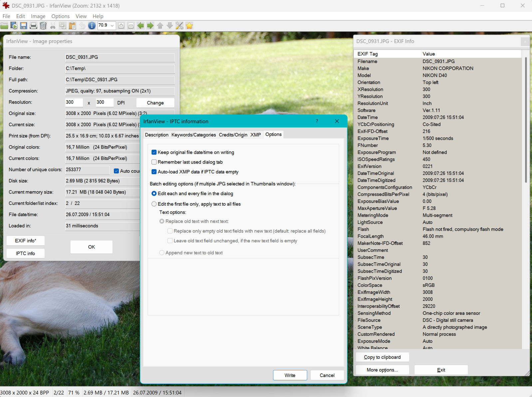Switch to the Keywords/Categories tab
This screenshot has height=397, width=532.
[193, 135]
